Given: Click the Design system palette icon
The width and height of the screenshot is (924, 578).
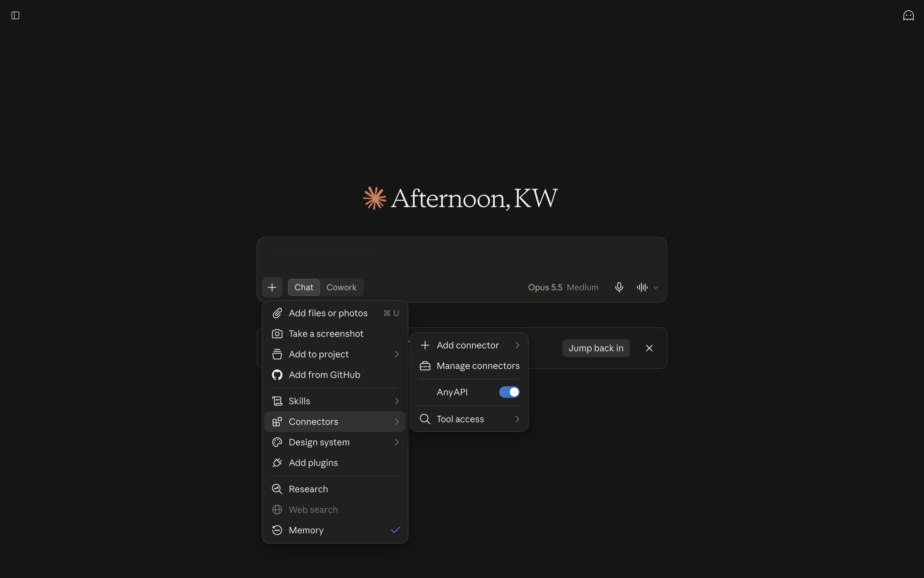Looking at the screenshot, I should (x=277, y=442).
